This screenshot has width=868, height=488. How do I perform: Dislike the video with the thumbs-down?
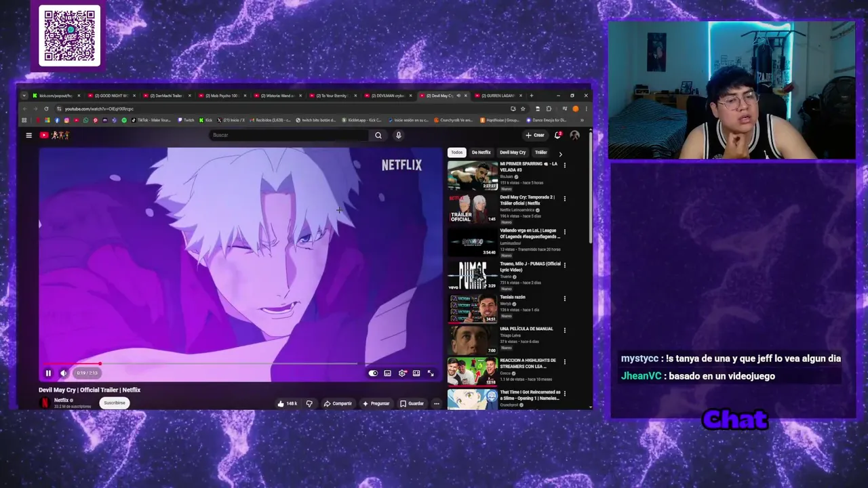pos(309,403)
